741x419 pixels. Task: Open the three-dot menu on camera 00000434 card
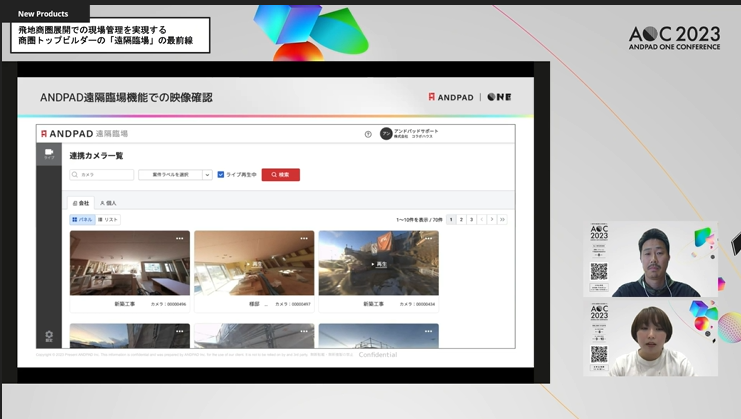tap(428, 239)
